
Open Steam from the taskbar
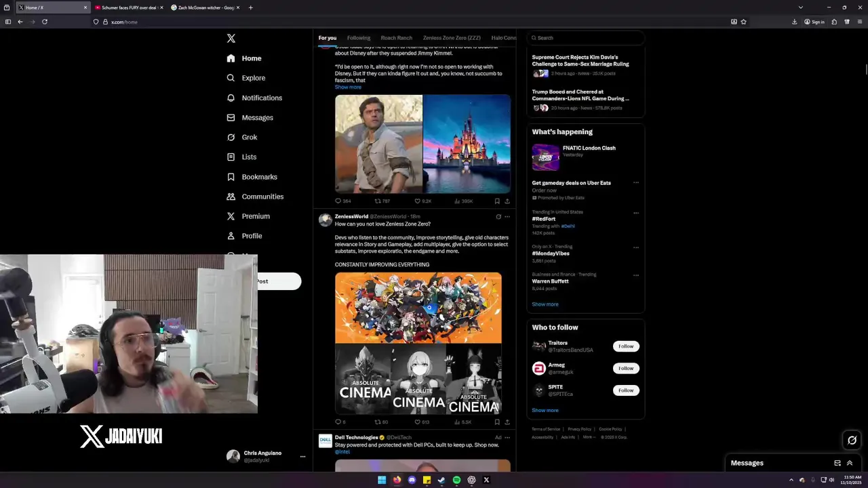pyautogui.click(x=441, y=480)
